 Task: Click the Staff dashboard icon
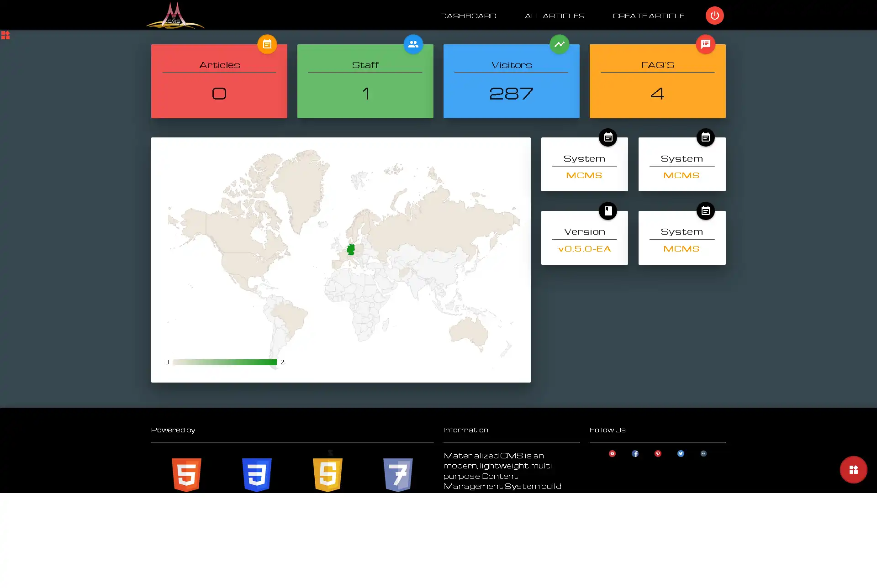coord(413,44)
